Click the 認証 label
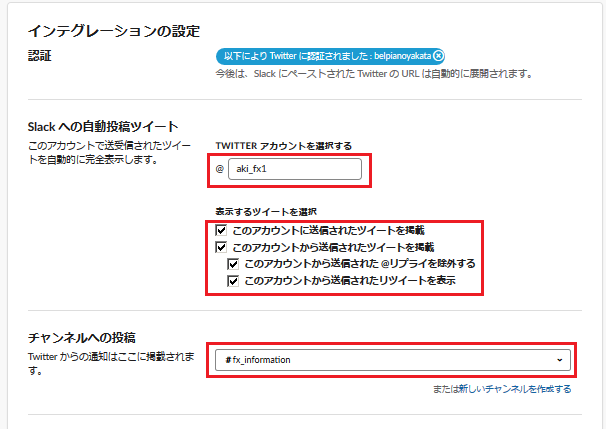 click(x=39, y=56)
